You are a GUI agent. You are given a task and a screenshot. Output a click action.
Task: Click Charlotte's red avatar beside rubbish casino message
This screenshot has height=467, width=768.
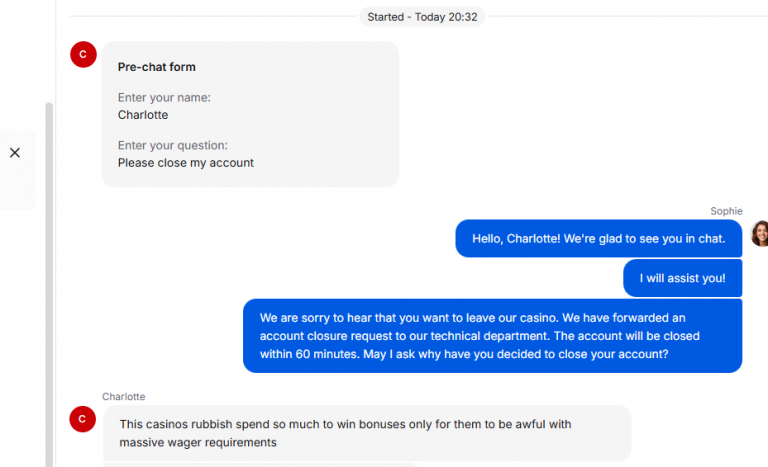82,419
